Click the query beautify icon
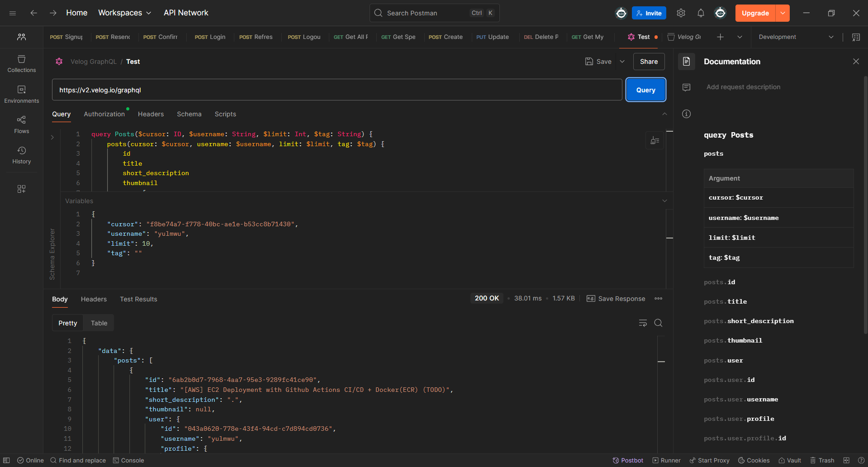Image resolution: width=868 pixels, height=467 pixels. click(655, 141)
